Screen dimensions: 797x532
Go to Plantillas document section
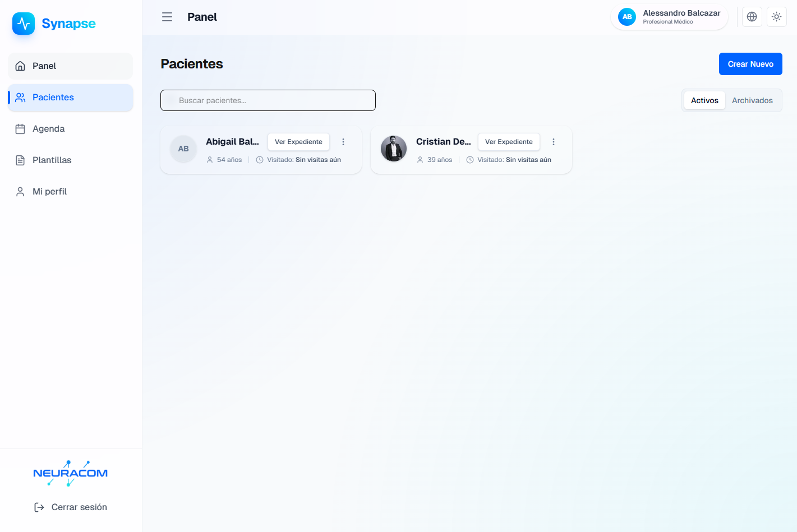pos(71,160)
